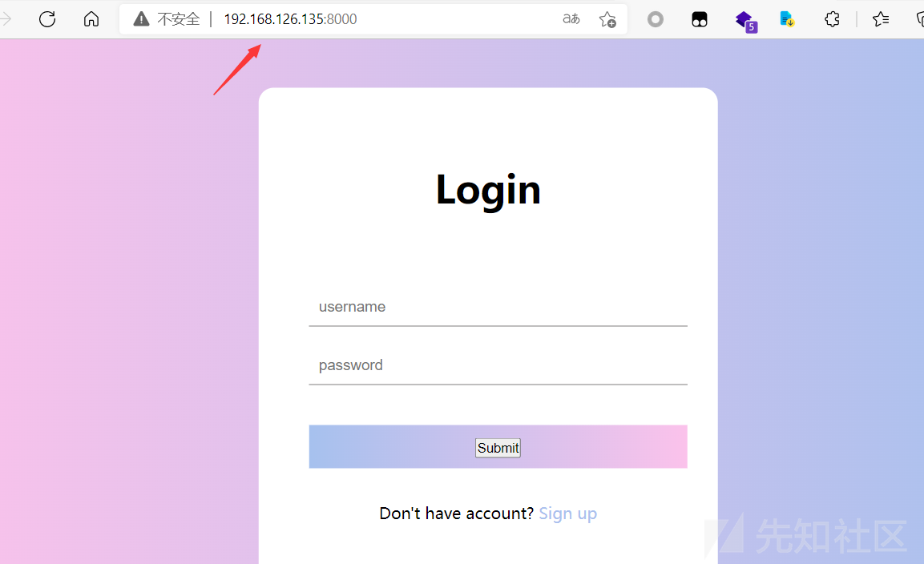Viewport: 924px width, 564px height.
Task: Reload the page with the refresh icon
Action: coord(47,19)
